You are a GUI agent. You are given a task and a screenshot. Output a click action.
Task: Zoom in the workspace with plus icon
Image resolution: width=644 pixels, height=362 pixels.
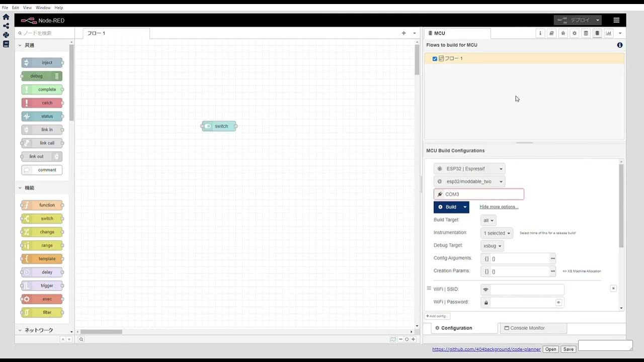[x=413, y=339]
